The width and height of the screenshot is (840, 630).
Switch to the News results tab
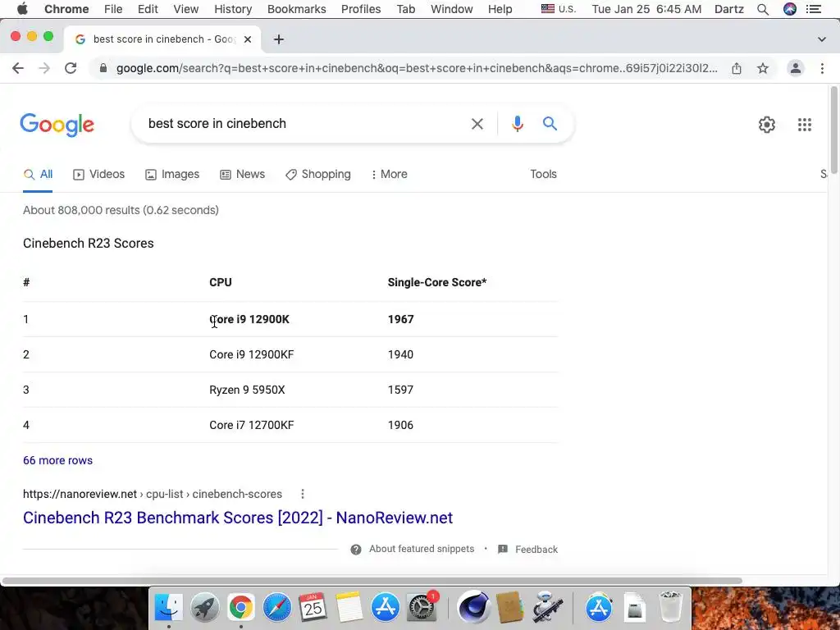[242, 174]
